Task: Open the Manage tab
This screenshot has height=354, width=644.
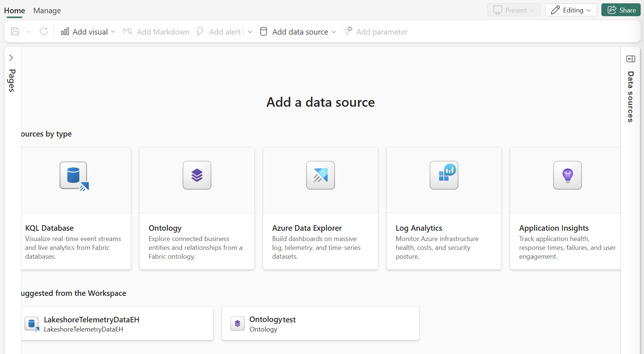Action: [x=47, y=11]
